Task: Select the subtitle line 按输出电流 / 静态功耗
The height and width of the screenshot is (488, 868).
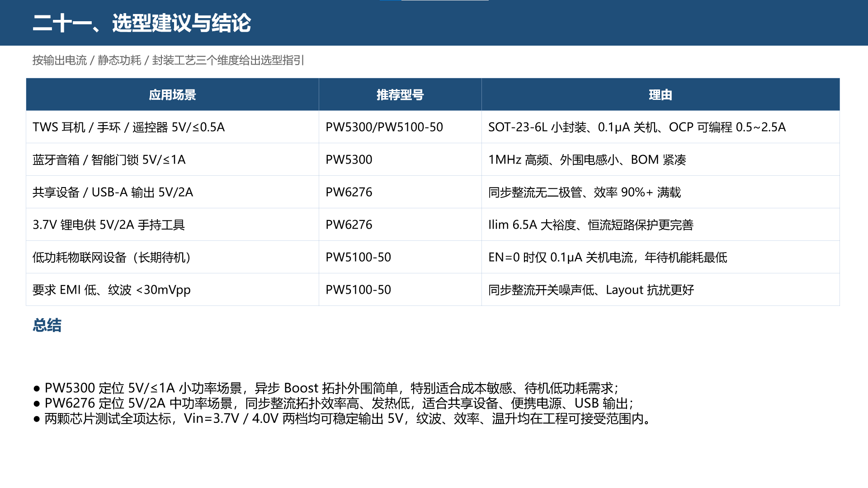Action: point(168,60)
